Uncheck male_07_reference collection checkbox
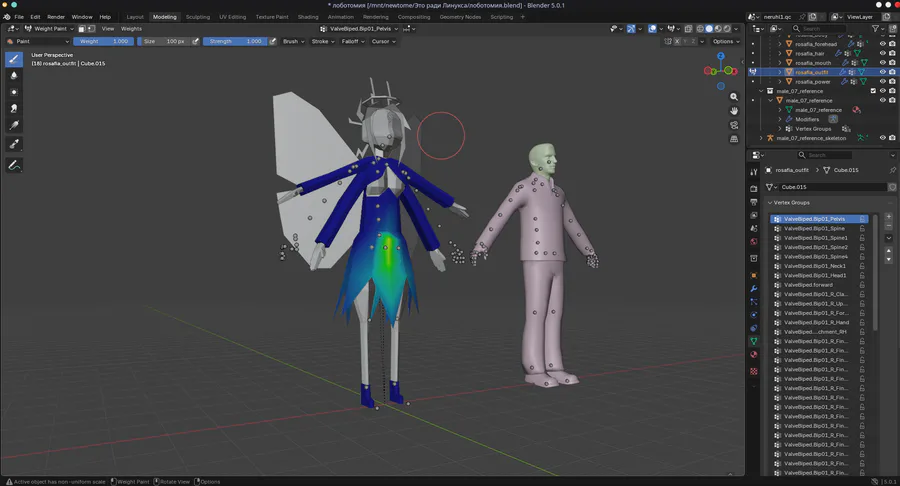 [x=873, y=91]
